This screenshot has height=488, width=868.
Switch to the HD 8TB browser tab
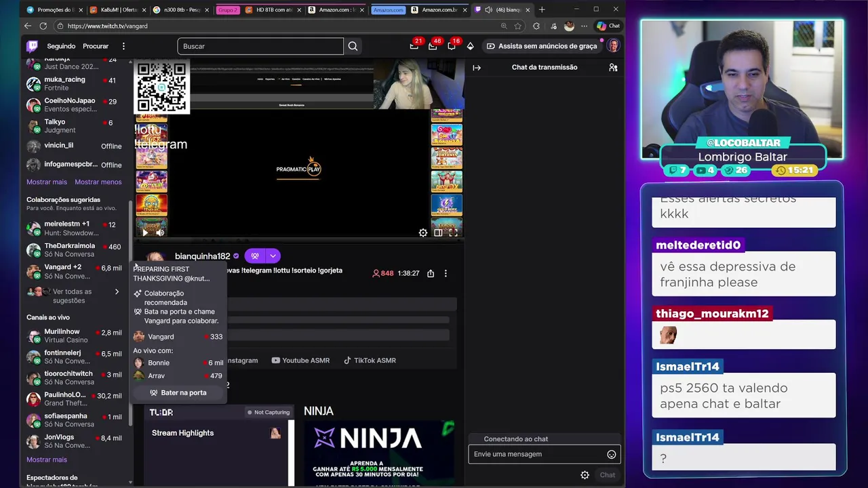273,9
